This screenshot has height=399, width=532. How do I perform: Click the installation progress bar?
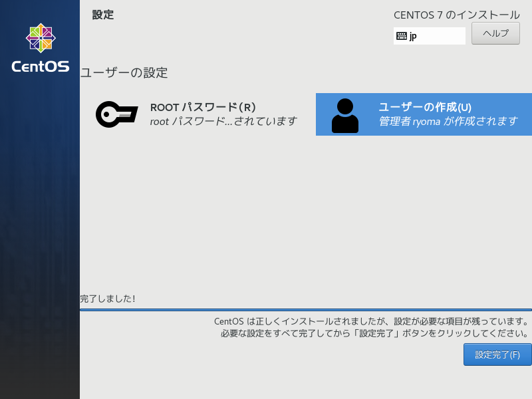tap(306, 310)
